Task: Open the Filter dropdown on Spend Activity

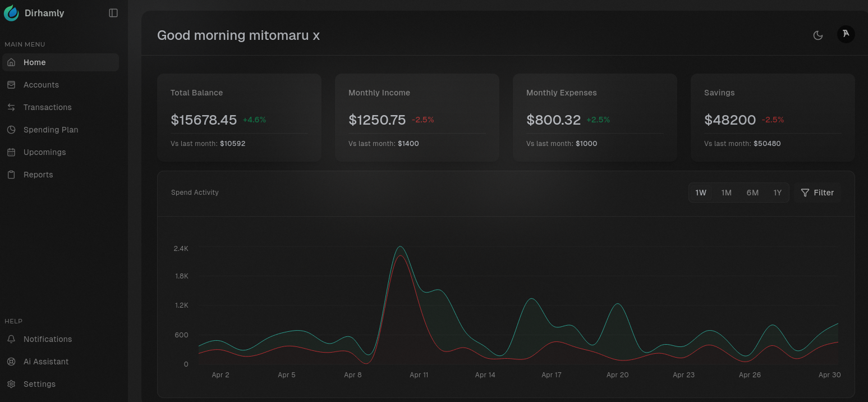Action: click(x=817, y=192)
